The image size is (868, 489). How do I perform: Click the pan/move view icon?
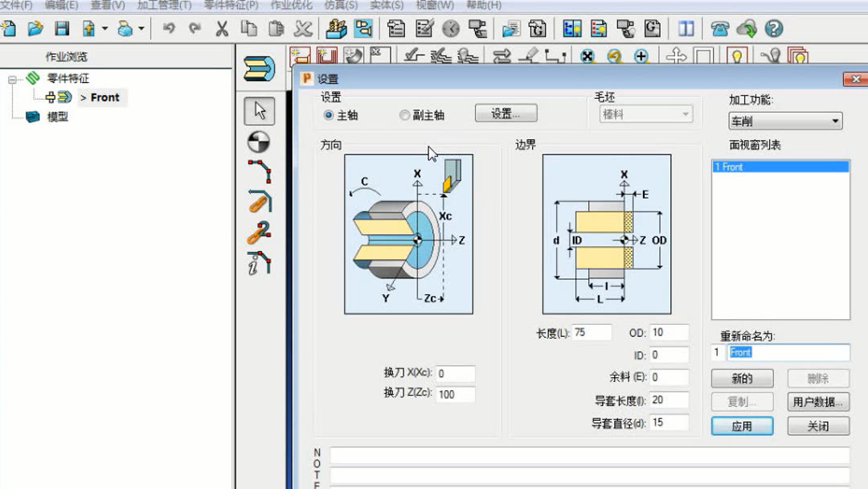point(678,56)
